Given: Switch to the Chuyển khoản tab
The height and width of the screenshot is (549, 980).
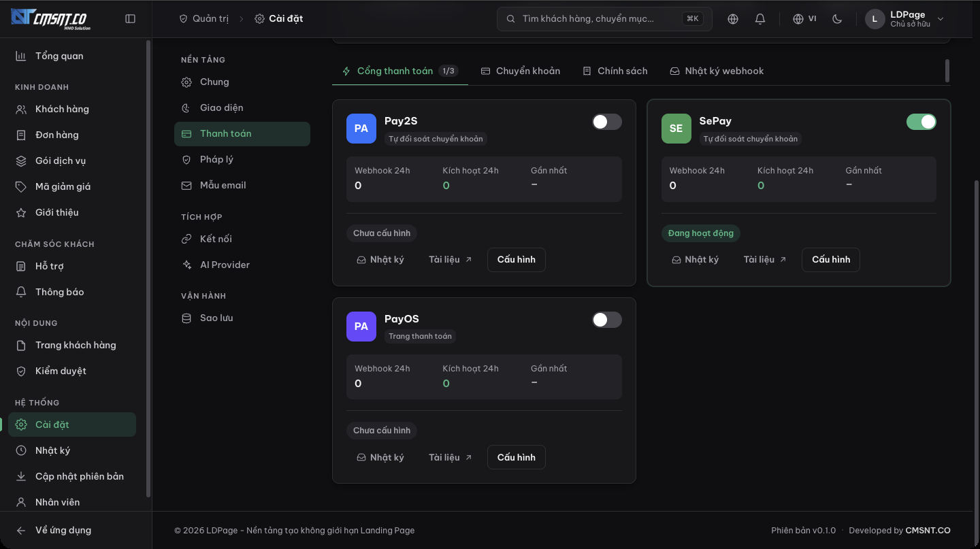Looking at the screenshot, I should coord(521,71).
